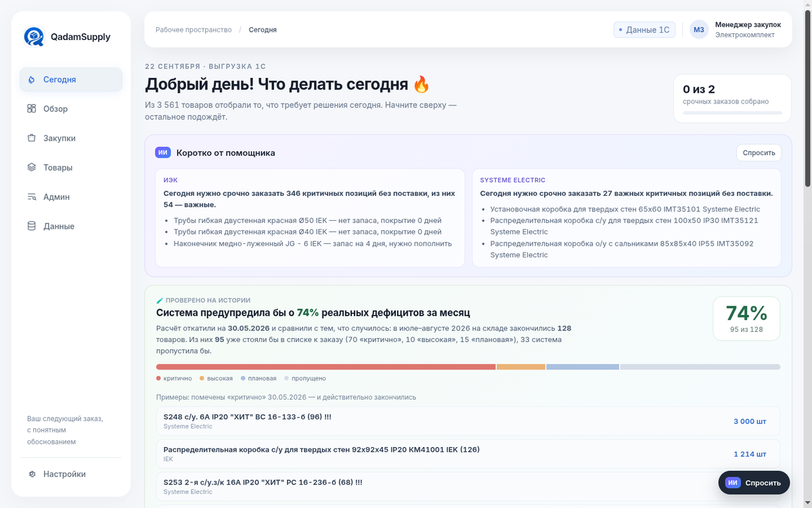Open the Распределительная коробка 92x92x45 row
812x508 pixels.
(x=468, y=454)
